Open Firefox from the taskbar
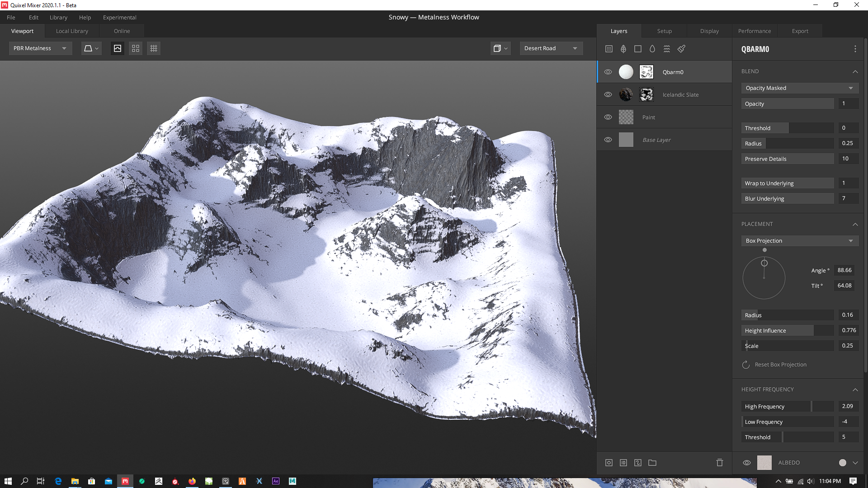Image resolution: width=868 pixels, height=488 pixels. (x=192, y=481)
